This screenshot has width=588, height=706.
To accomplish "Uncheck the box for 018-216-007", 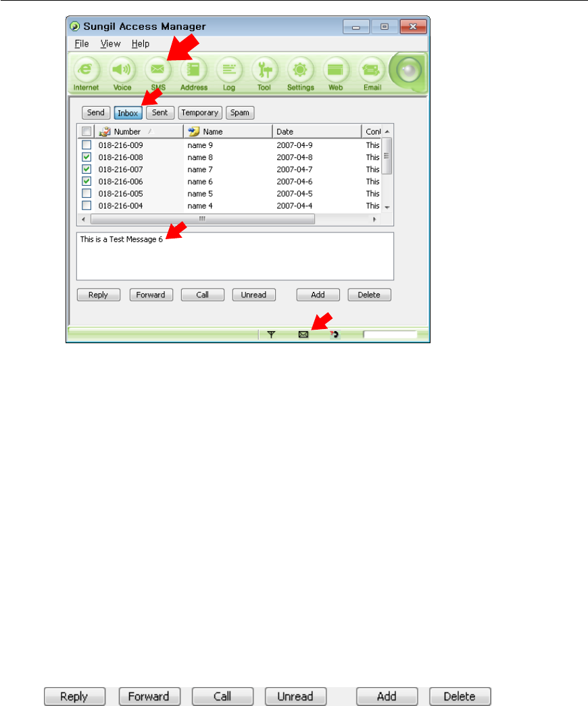I will click(87, 170).
